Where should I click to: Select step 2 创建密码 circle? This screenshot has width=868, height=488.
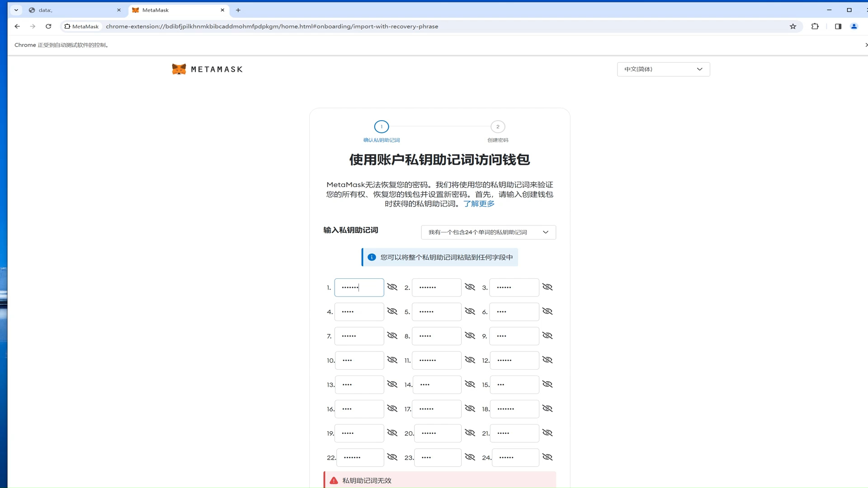coord(498,127)
